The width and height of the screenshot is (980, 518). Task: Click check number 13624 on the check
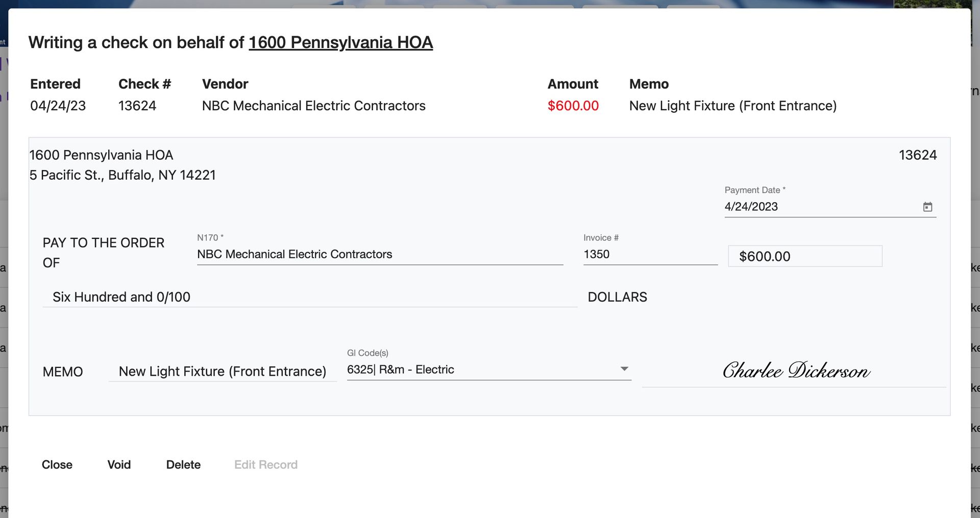tap(918, 155)
